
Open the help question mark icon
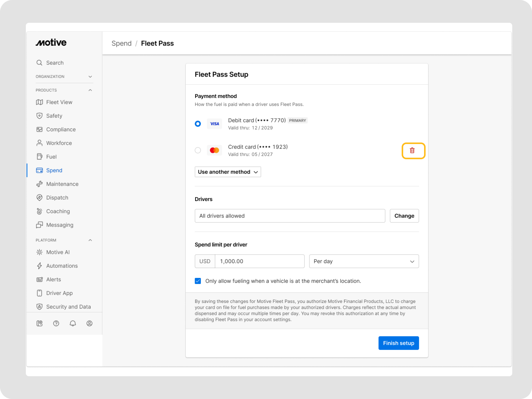56,324
